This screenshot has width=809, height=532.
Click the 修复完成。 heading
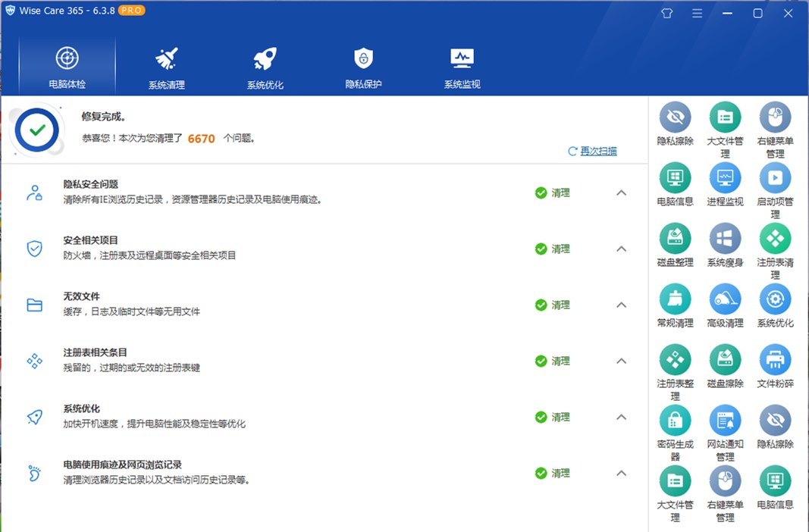tap(103, 117)
